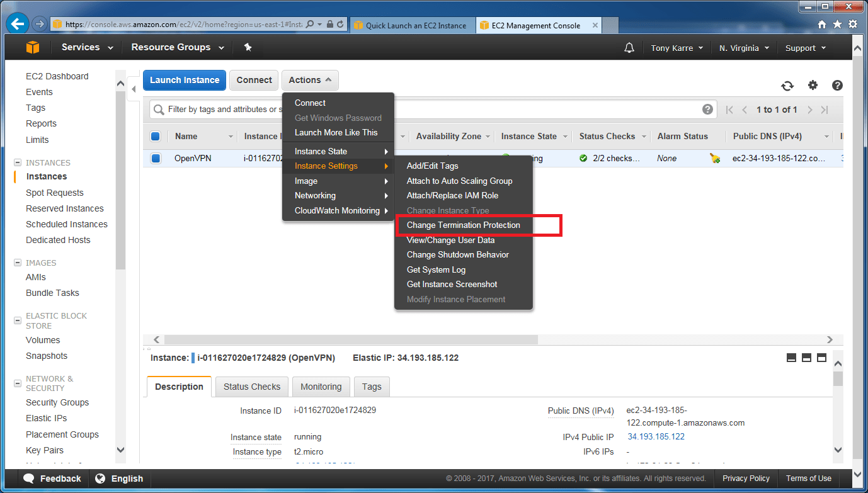Select the checkbox for the OpenVPN instance
This screenshot has width=868, height=493.
(x=156, y=158)
